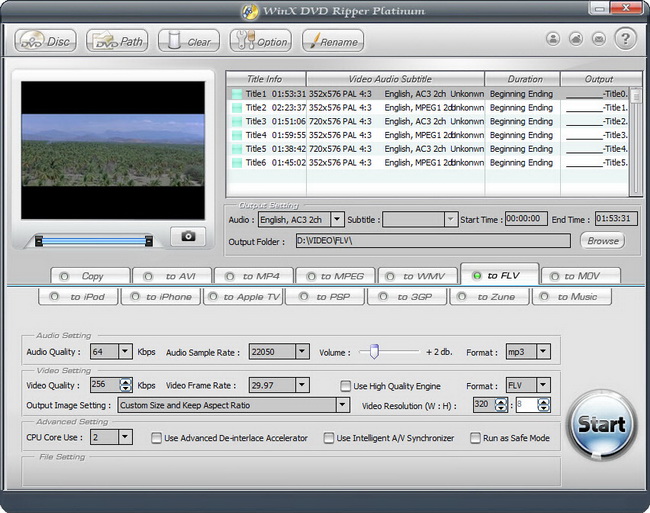Open DVD Path loader

coord(117,41)
